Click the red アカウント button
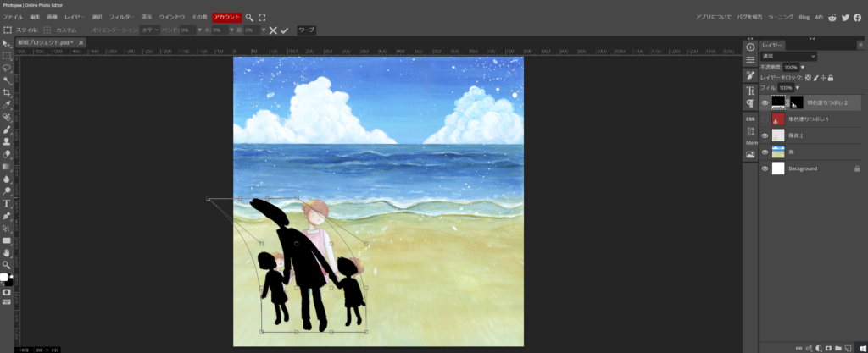The image size is (868, 353). (x=226, y=17)
